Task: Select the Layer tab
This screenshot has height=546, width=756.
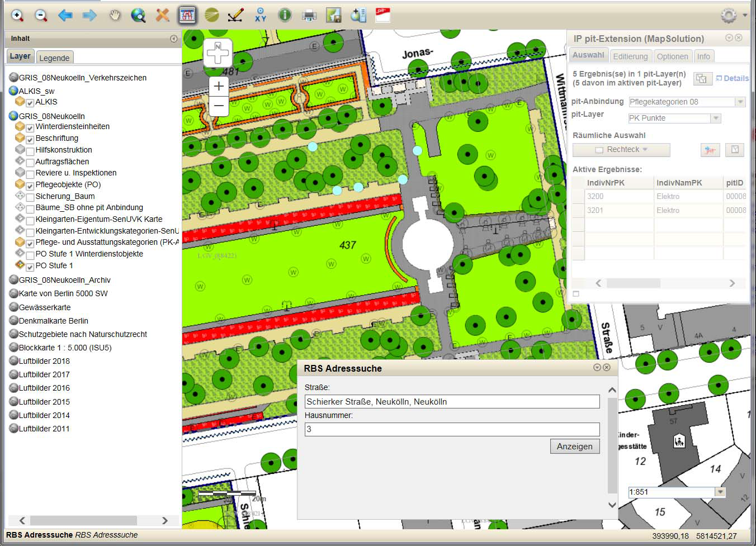Action: click(20, 56)
